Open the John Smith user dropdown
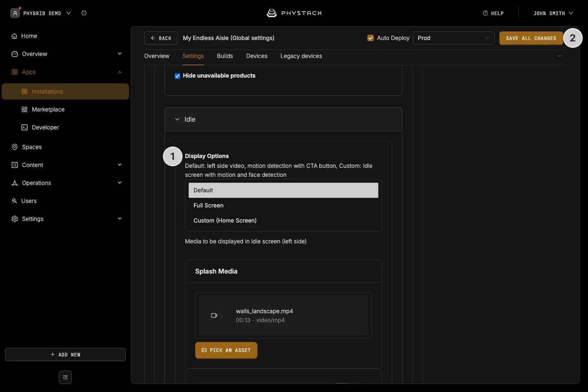The image size is (588, 392). coord(553,13)
